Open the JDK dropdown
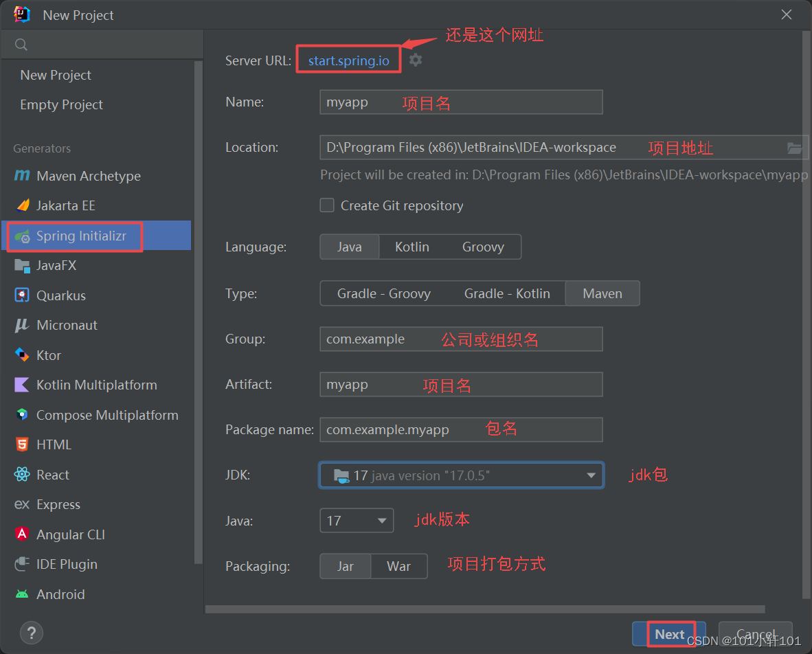812x654 pixels. (462, 475)
